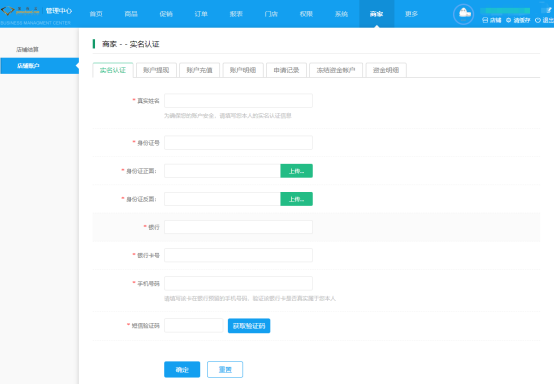Switch to the 账户充值 tab
The image size is (554, 384).
(x=200, y=70)
